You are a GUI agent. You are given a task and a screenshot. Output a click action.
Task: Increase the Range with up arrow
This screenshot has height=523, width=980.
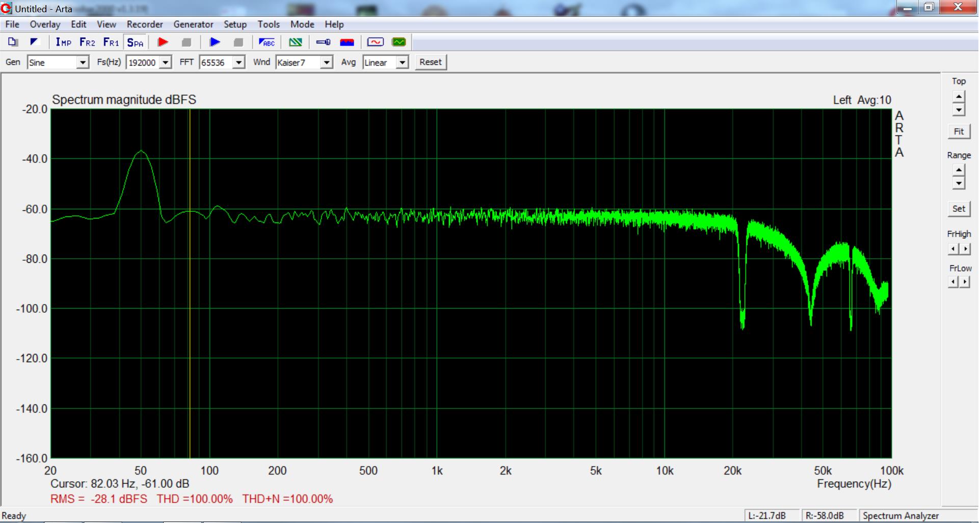[x=959, y=170]
